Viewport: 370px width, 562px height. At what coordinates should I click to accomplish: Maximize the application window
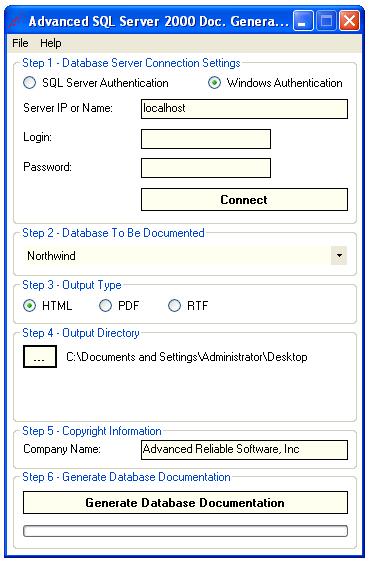pos(326,21)
